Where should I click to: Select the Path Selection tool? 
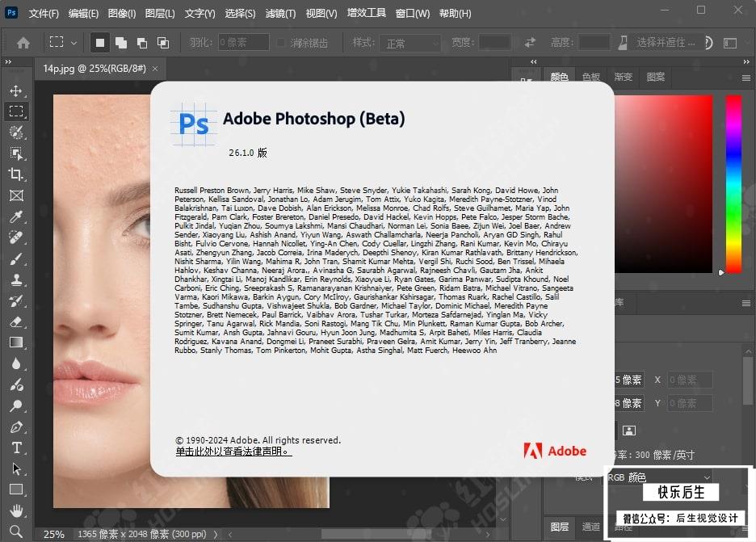(x=16, y=468)
